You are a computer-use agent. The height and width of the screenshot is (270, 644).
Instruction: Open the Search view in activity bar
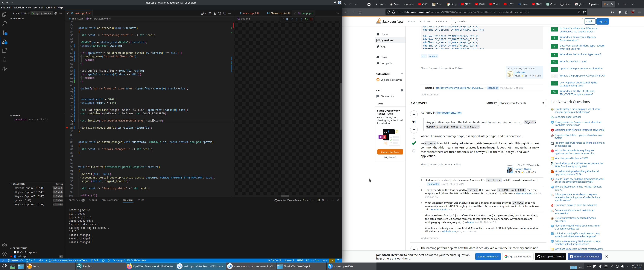(x=4, y=24)
